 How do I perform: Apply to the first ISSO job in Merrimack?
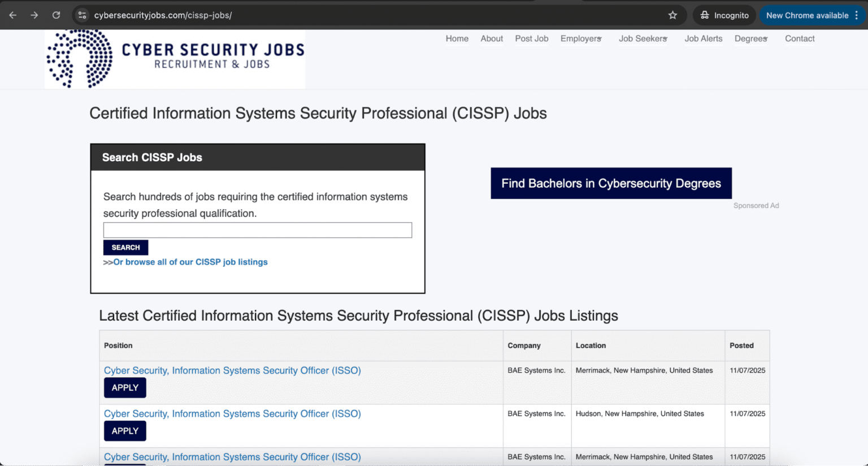[x=124, y=387]
